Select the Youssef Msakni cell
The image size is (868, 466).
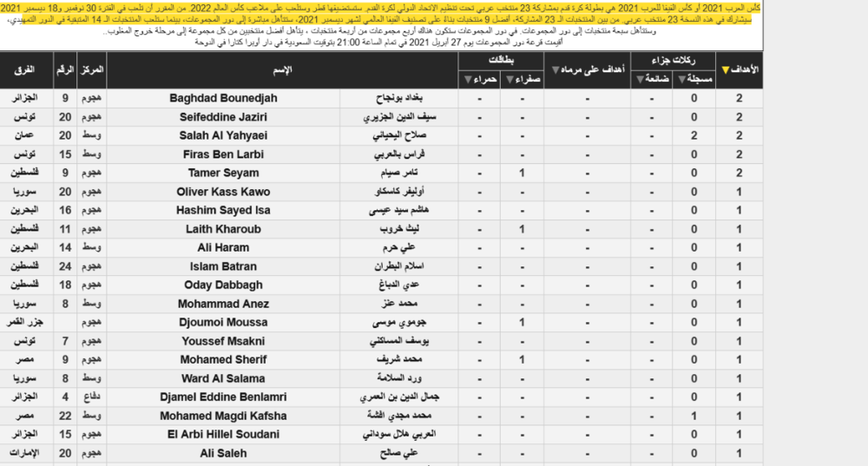pos(223,342)
